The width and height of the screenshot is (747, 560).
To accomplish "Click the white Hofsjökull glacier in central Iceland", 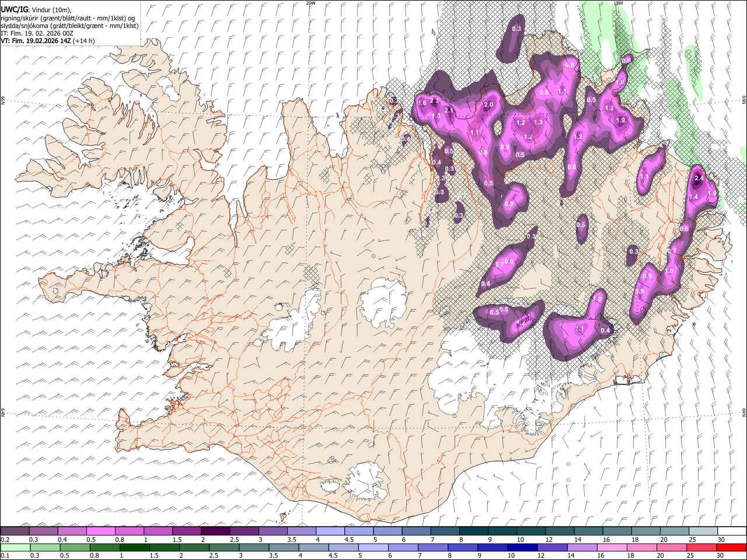I will click(x=383, y=303).
